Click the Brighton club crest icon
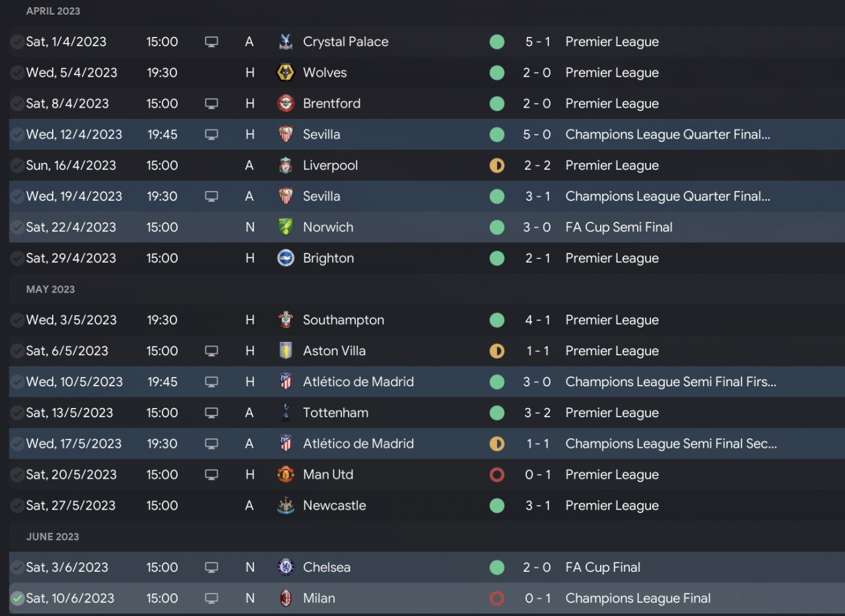 285,258
